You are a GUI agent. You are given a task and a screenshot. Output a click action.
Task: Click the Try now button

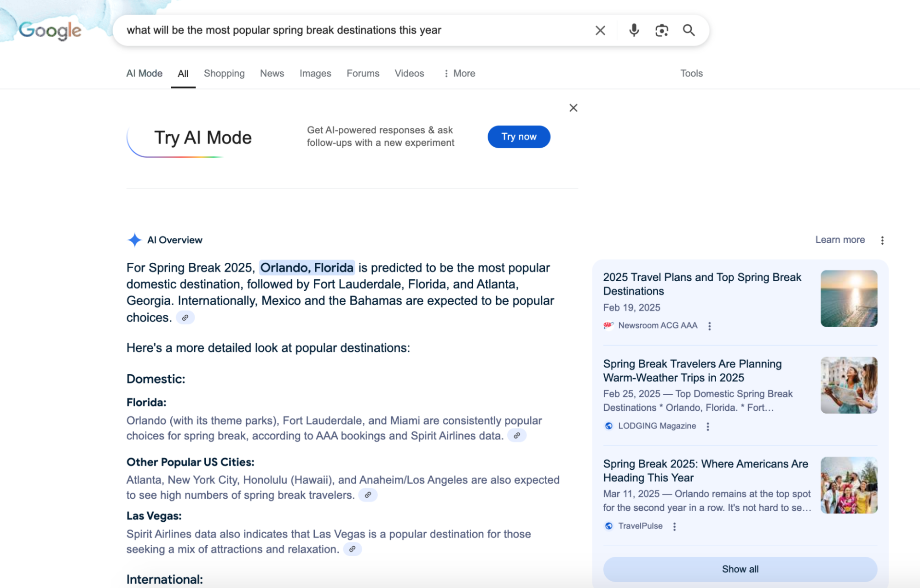tap(519, 137)
